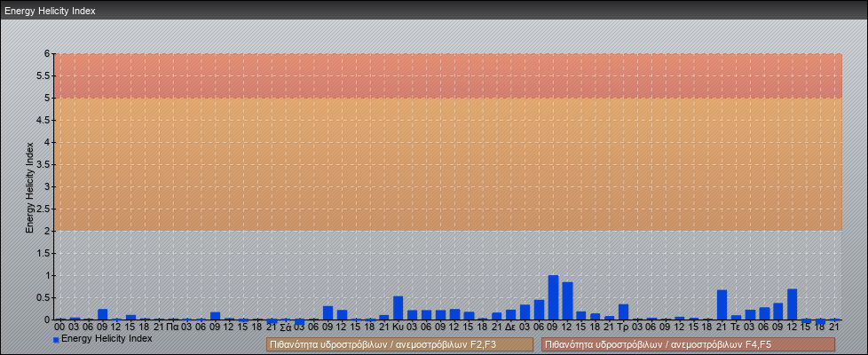The height and width of the screenshot is (355, 868).
Task: Select the Τε day label on the axis
Action: pyautogui.click(x=736, y=327)
